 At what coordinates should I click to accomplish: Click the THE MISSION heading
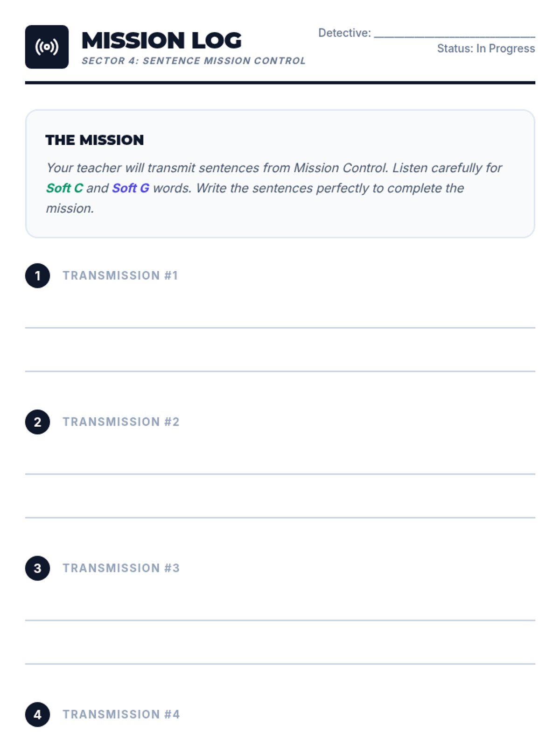[95, 140]
